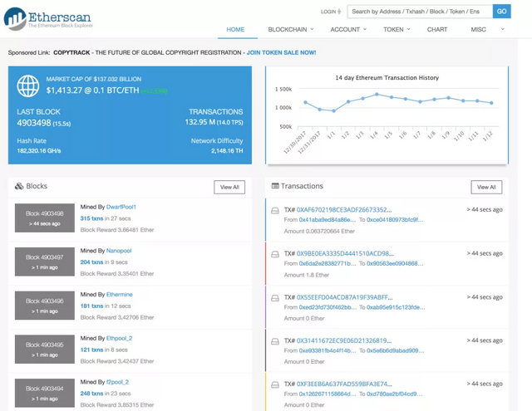
Task: Click the $1,413.27 @ 0.1 BTC/ETH price
Action: (x=92, y=91)
